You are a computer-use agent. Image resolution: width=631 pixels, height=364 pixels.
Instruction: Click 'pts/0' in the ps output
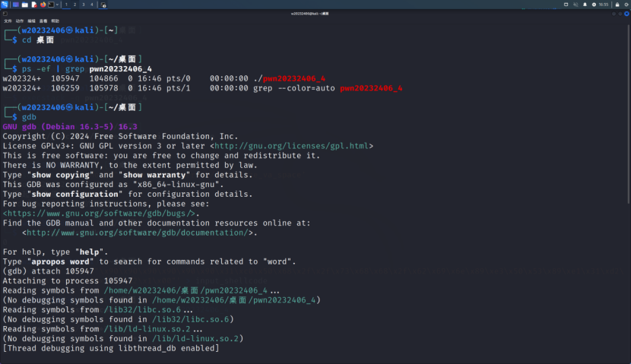click(178, 78)
